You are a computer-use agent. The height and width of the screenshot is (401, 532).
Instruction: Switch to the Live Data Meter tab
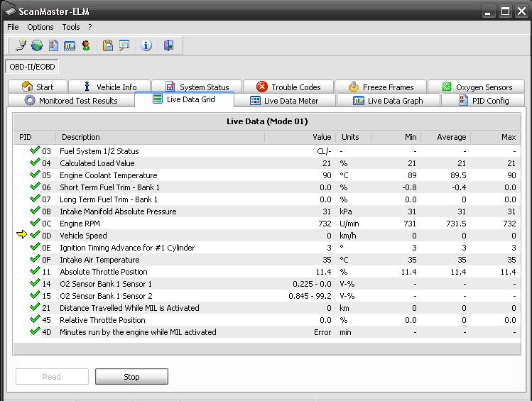pyautogui.click(x=284, y=101)
